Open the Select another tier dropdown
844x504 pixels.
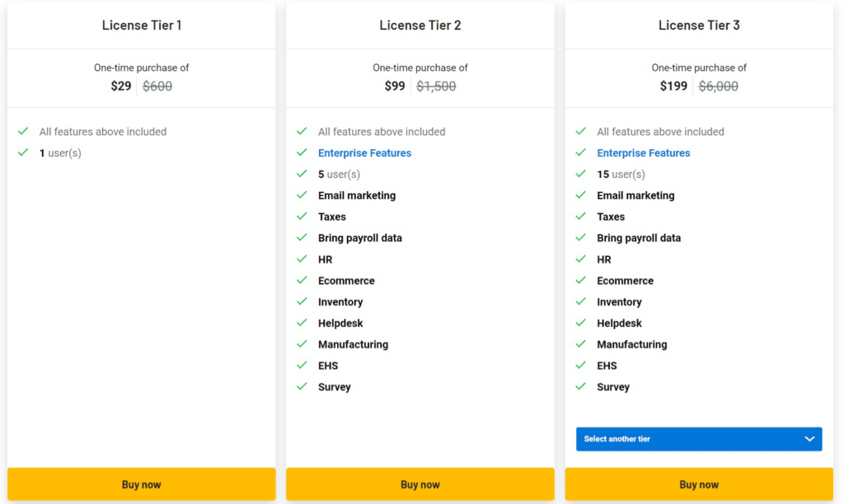698,439
